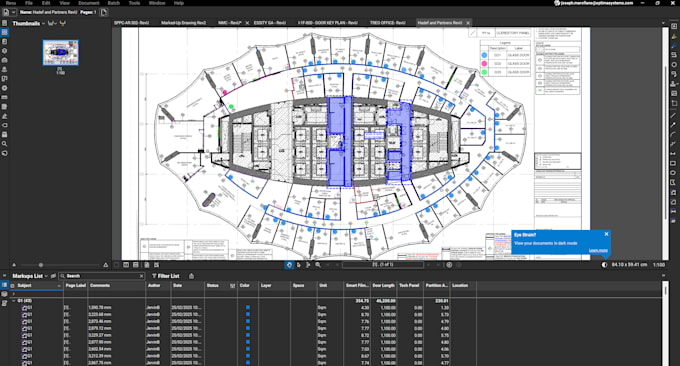Click blue color swatch in 3,223.68 mm row

pyautogui.click(x=248, y=314)
